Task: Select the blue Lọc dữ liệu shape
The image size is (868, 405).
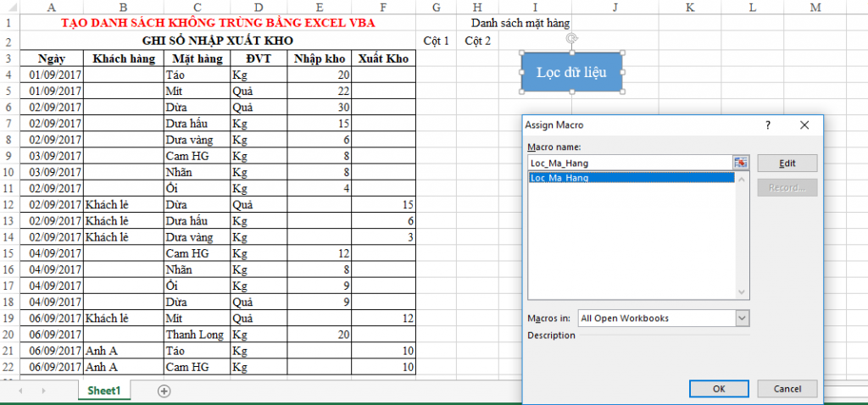Action: click(x=571, y=72)
